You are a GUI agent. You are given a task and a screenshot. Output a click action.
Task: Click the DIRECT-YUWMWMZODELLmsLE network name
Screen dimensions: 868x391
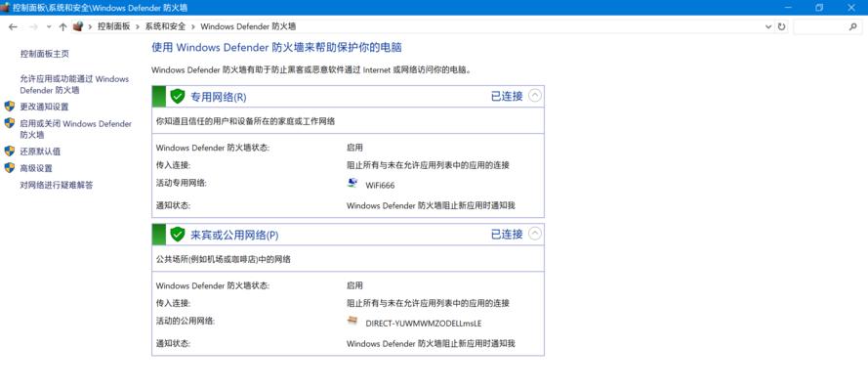tap(424, 324)
